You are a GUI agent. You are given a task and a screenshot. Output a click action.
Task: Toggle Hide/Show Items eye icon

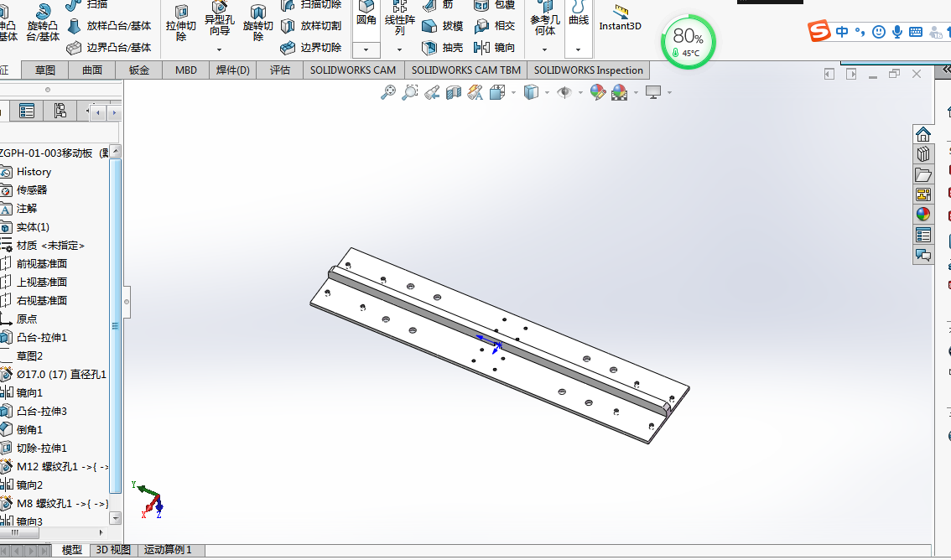[564, 92]
